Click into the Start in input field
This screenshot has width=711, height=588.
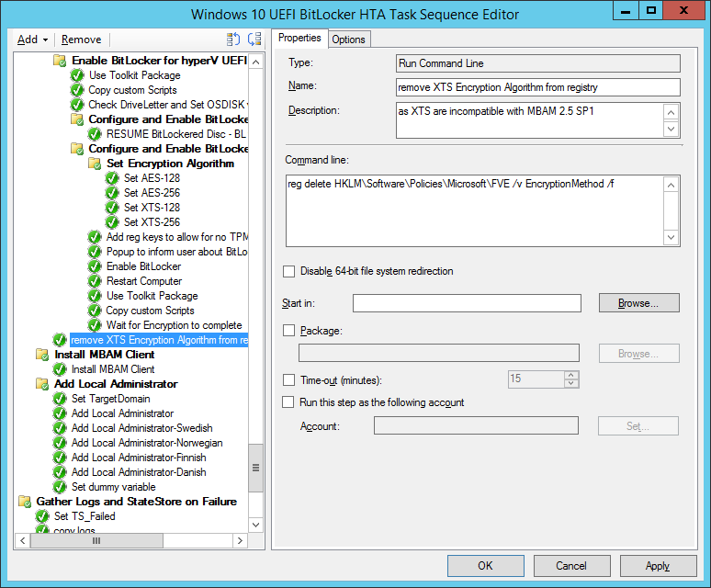467,303
